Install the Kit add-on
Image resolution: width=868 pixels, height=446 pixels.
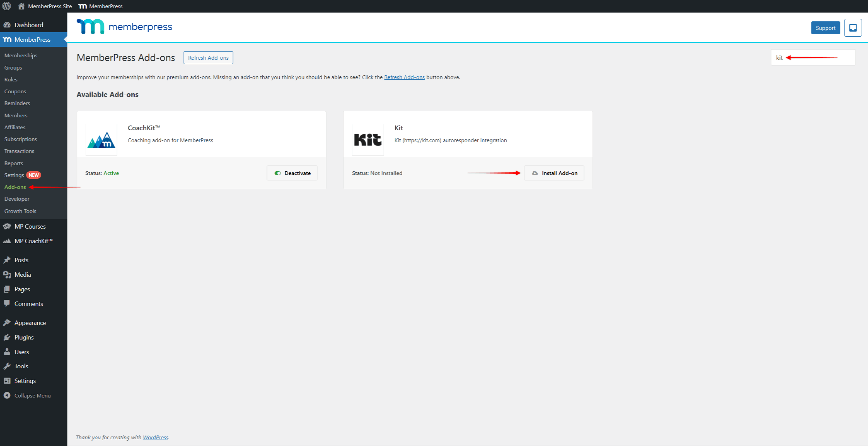pyautogui.click(x=554, y=173)
